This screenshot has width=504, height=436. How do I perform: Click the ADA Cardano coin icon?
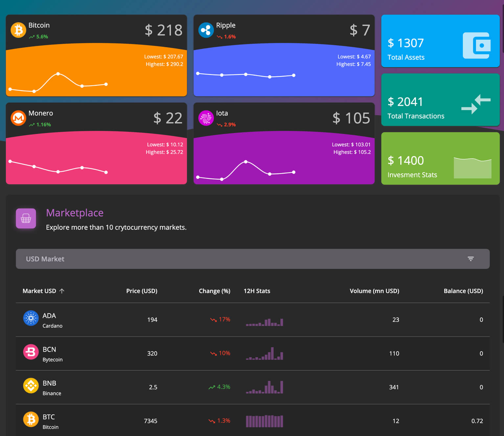[x=31, y=318]
